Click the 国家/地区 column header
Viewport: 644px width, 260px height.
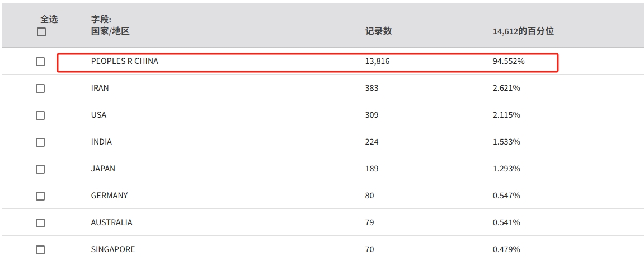(110, 31)
